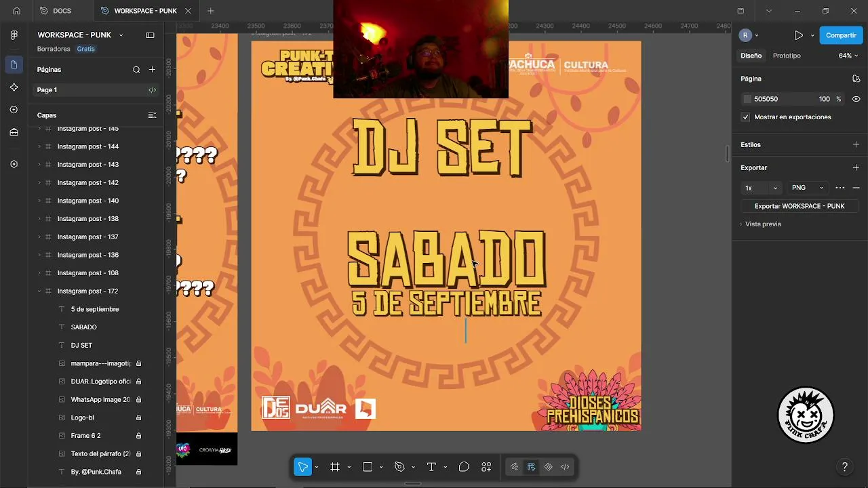Add a style with Estilos plus
Viewport: 868px width, 488px height.
[x=856, y=144]
